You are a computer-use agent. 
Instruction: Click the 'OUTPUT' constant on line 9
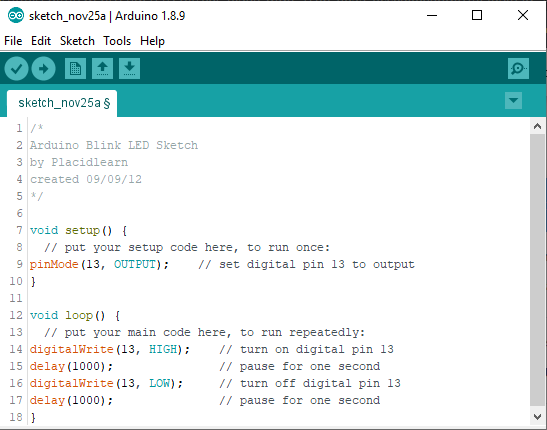tap(135, 264)
